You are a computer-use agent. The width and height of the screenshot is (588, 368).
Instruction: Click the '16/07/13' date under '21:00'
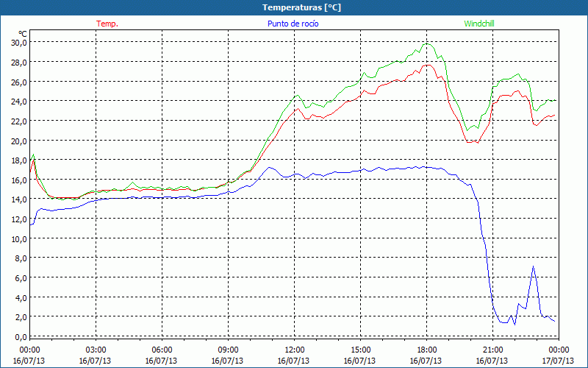pyautogui.click(x=492, y=361)
